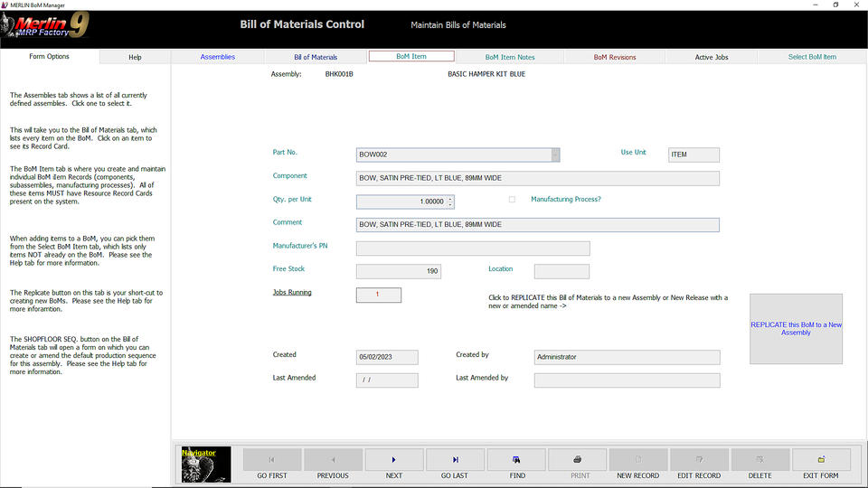Screen dimensions: 868x488
Task: Select the BoM Revisions tab
Action: coord(615,57)
